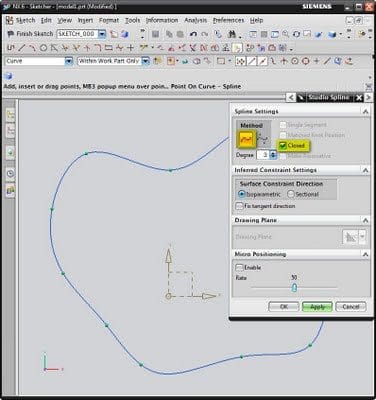Click the blue cube icon below selection filter
This screenshot has height=400, width=376.
[9, 76]
